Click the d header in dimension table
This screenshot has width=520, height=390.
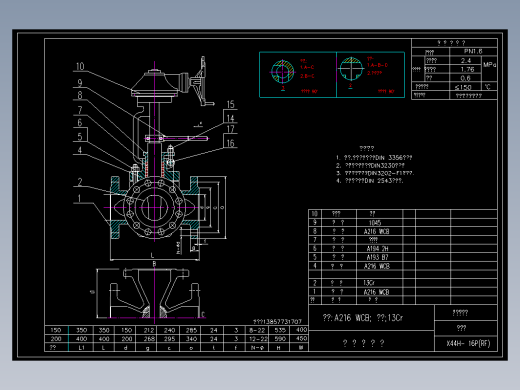(125, 348)
